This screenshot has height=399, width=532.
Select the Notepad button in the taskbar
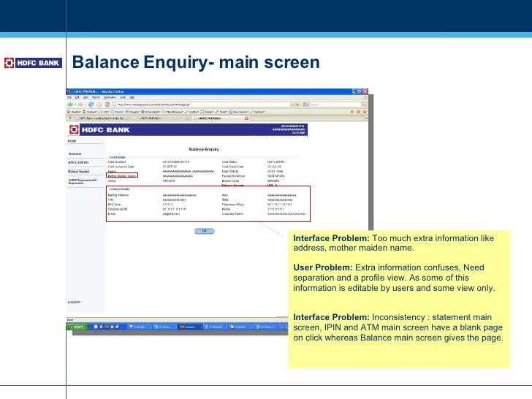(x=216, y=327)
